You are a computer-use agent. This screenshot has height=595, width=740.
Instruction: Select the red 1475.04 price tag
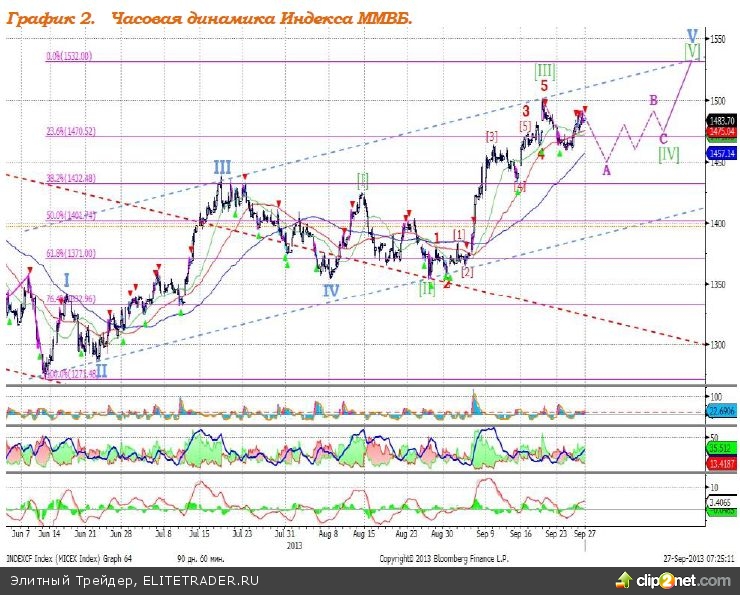point(722,130)
